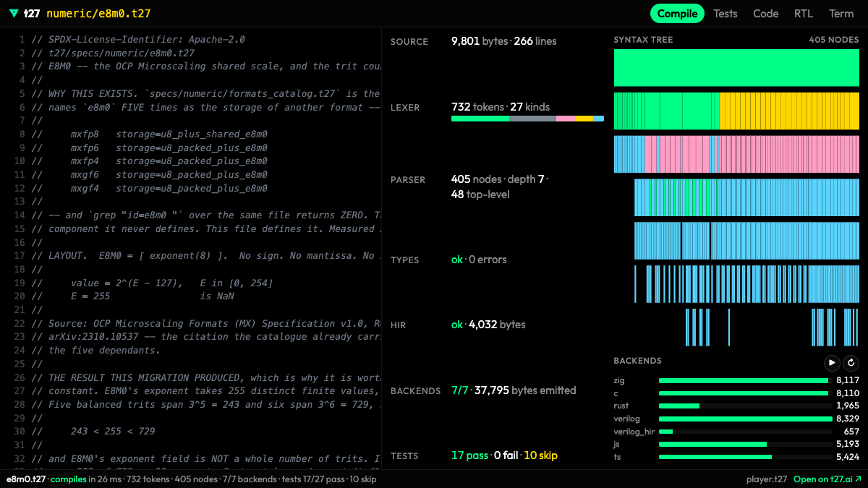Click the lexer token kinds color bar
Image resolution: width=868 pixels, height=488 pixels.
pos(527,119)
